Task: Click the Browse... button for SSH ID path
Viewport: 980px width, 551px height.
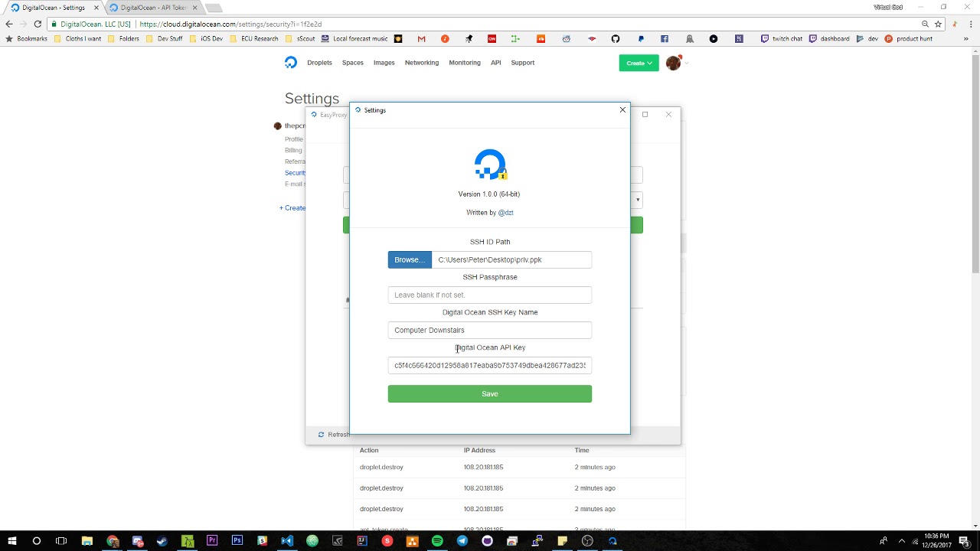Action: (410, 259)
